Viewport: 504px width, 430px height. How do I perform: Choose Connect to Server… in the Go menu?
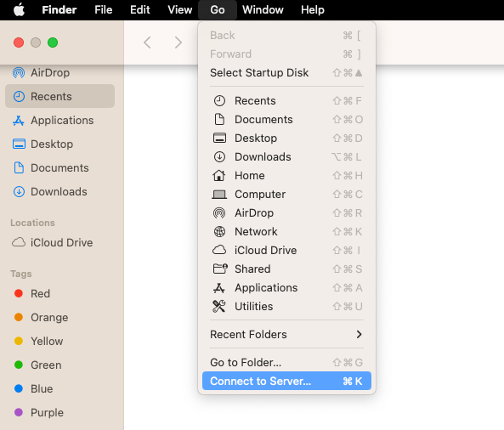point(286,382)
